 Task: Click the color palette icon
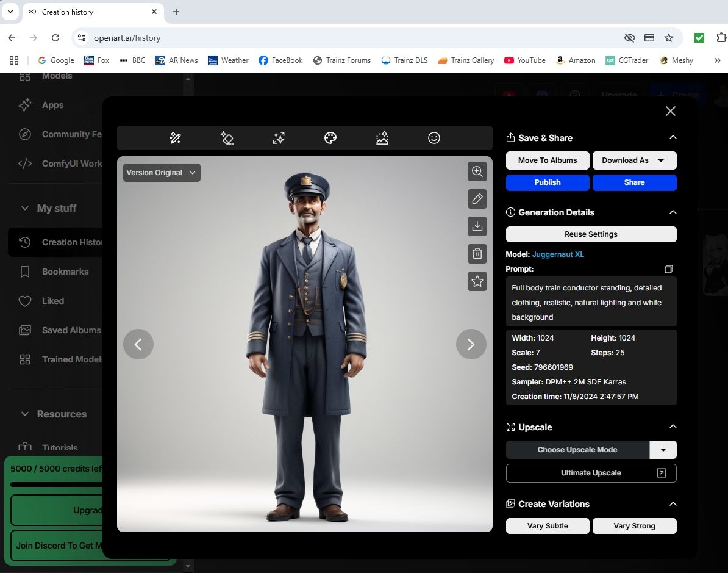point(330,139)
